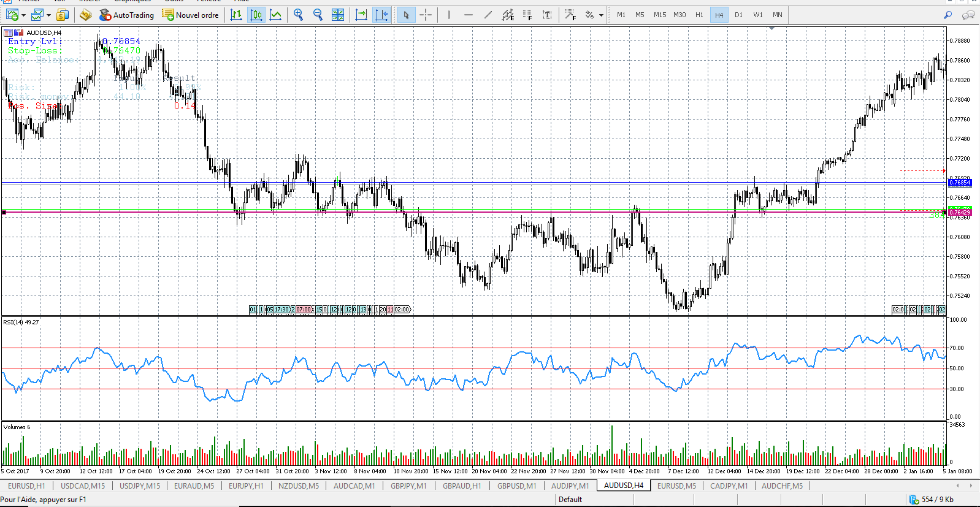The image size is (980, 507).
Task: Click the magenta 0.76429 price label
Action: click(960, 213)
